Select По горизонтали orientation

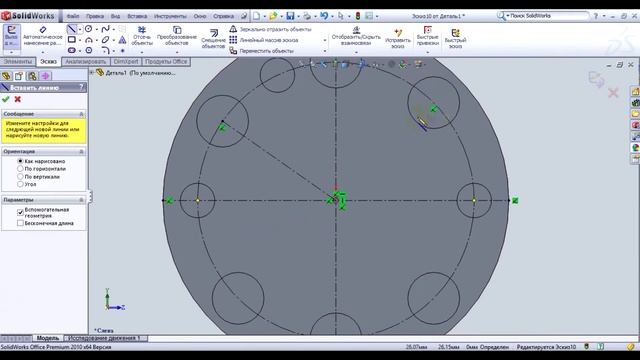[x=20, y=169]
